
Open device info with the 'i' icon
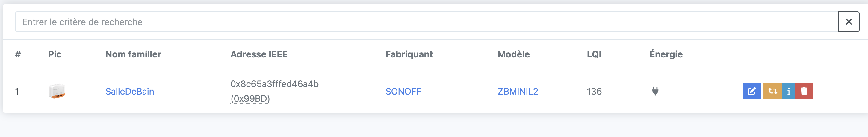tap(788, 91)
